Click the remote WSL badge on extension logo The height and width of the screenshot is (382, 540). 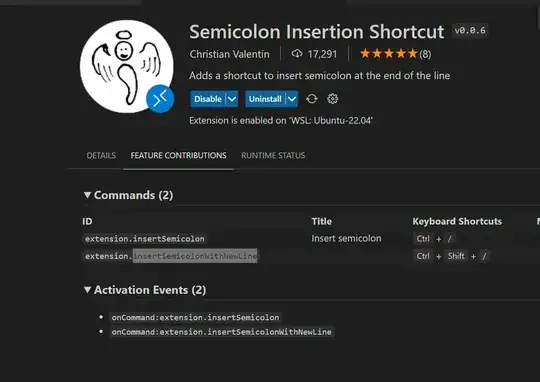point(160,99)
